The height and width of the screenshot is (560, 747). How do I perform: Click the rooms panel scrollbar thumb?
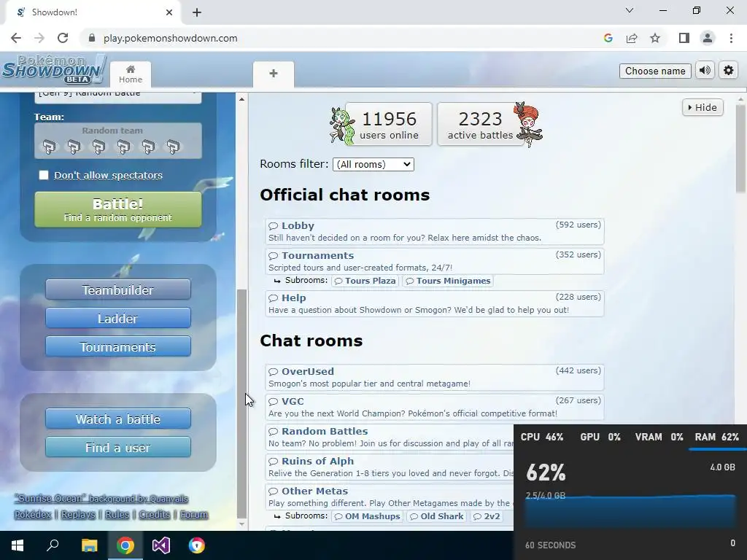click(740, 149)
